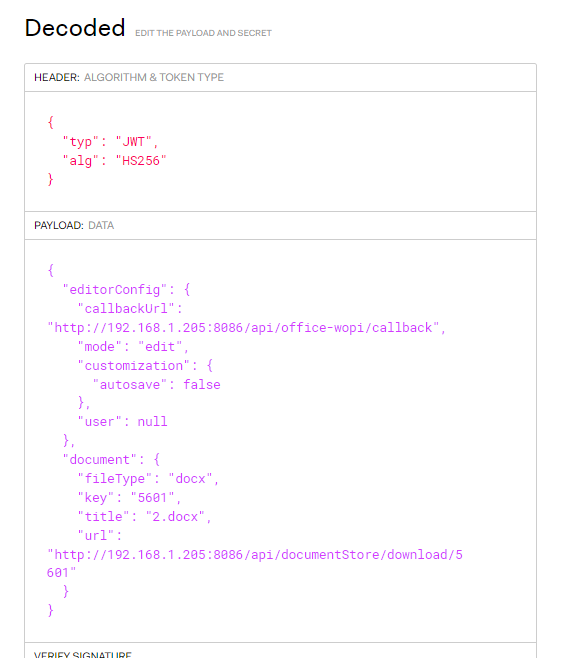Screen dimensions: 570x658
Task: Click the HEADER section label
Action: pyautogui.click(x=57, y=77)
